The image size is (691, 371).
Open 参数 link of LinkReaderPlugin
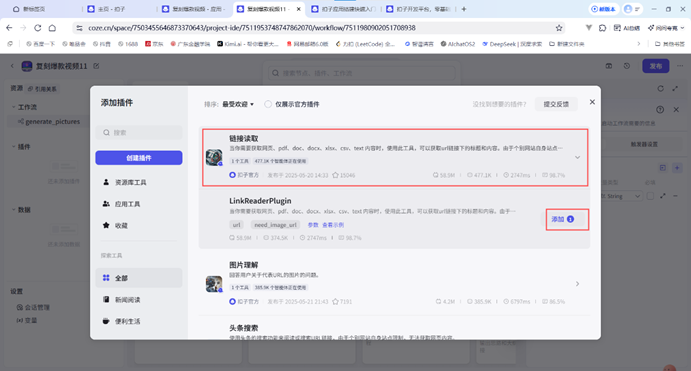point(313,225)
